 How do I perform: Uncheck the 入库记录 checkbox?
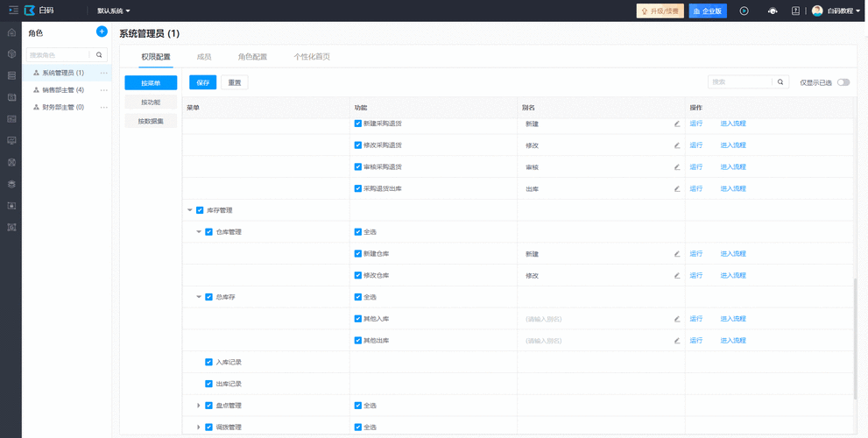click(x=208, y=362)
